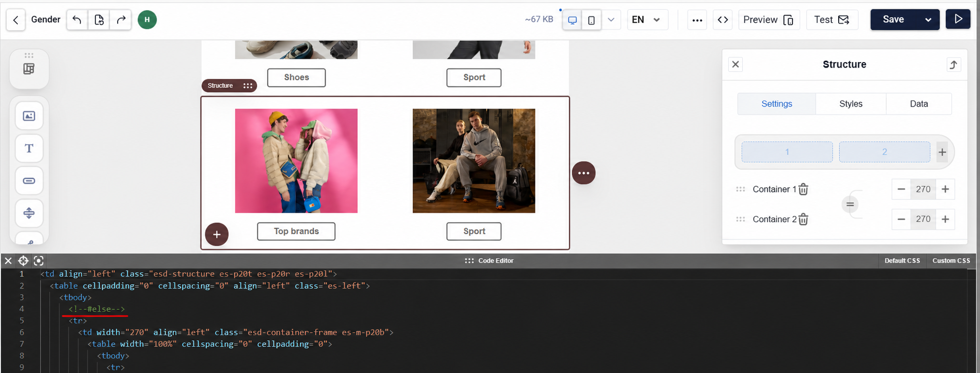Image resolution: width=980 pixels, height=373 pixels.
Task: Undo the last change
Action: 77,20
